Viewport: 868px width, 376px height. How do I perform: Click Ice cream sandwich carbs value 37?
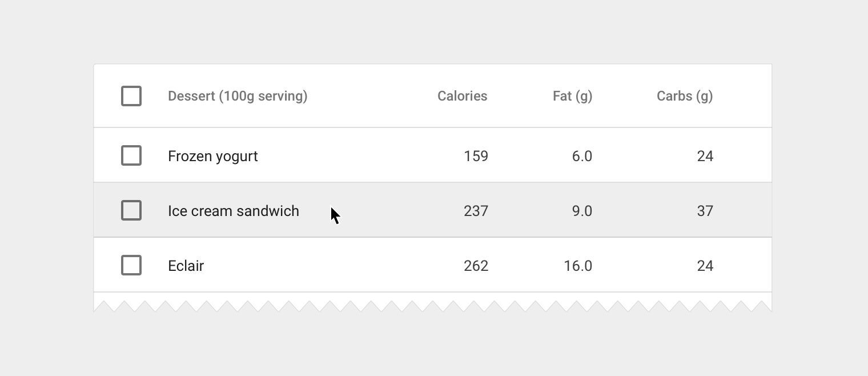[x=705, y=211]
